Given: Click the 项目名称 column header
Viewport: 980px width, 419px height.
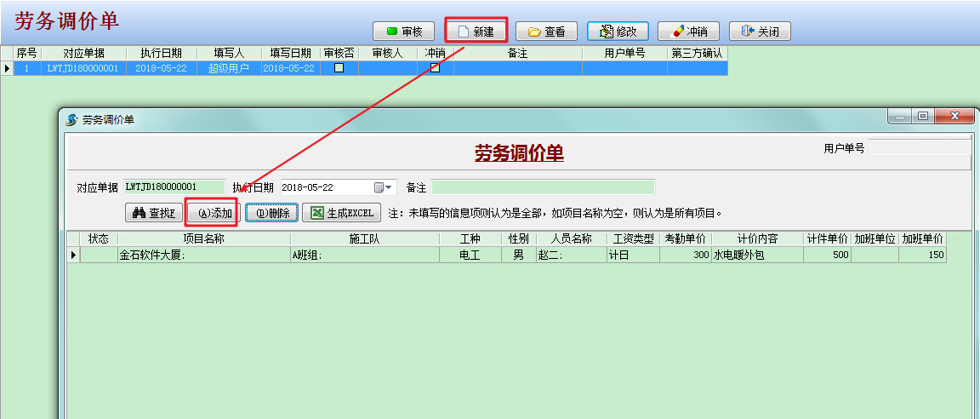Looking at the screenshot, I should coord(204,239).
